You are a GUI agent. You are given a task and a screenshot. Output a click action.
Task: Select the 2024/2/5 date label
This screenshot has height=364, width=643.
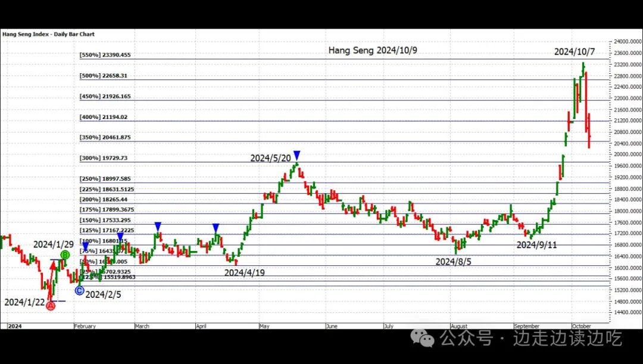click(104, 294)
